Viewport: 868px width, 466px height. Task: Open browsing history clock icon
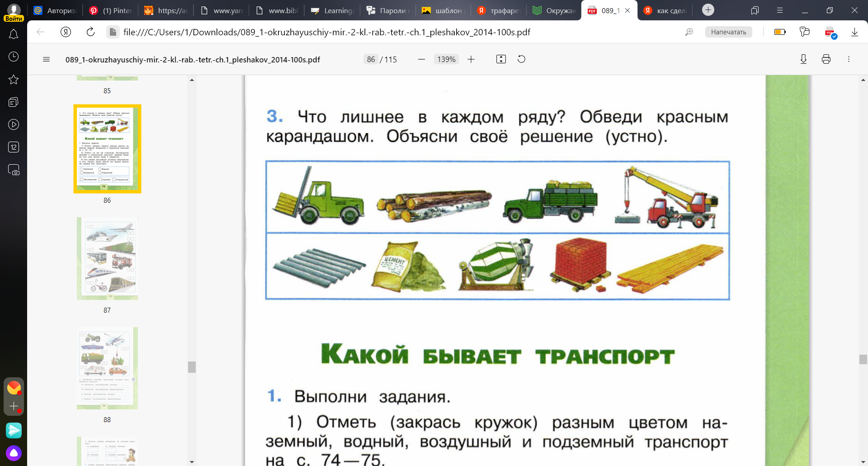tap(14, 57)
